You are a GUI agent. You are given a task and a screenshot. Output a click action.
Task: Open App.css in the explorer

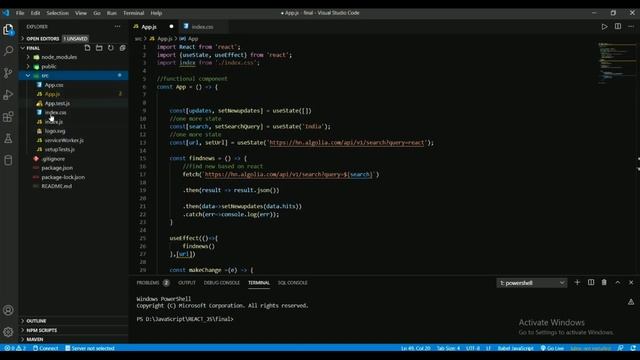(54, 85)
